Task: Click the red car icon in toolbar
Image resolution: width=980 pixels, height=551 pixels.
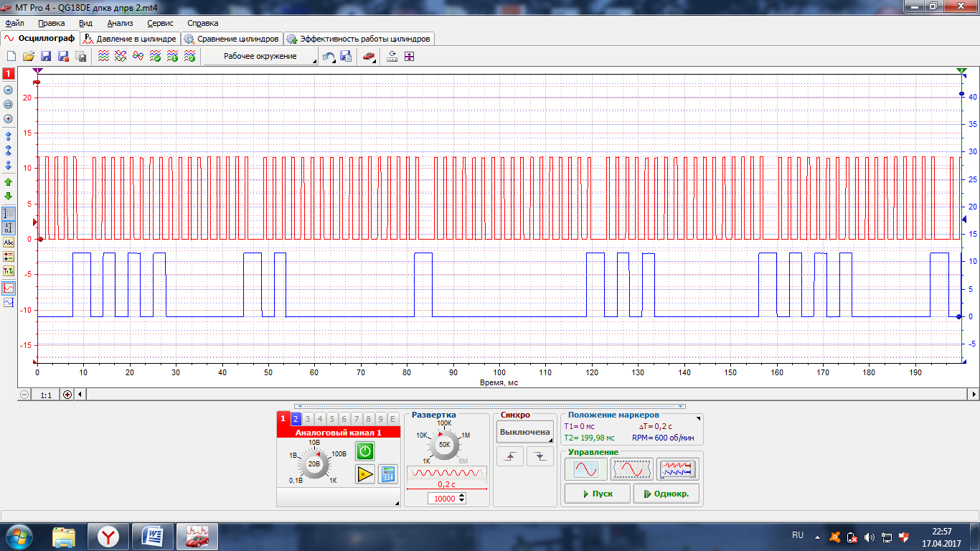Action: 369,56
